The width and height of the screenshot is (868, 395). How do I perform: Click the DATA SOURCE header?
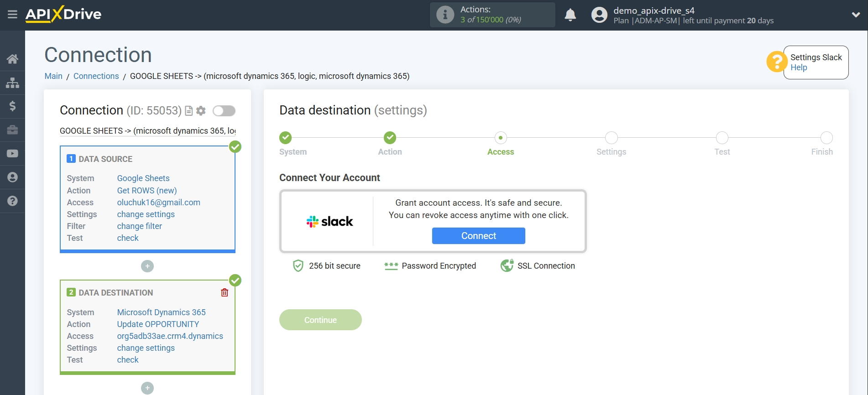tap(105, 159)
